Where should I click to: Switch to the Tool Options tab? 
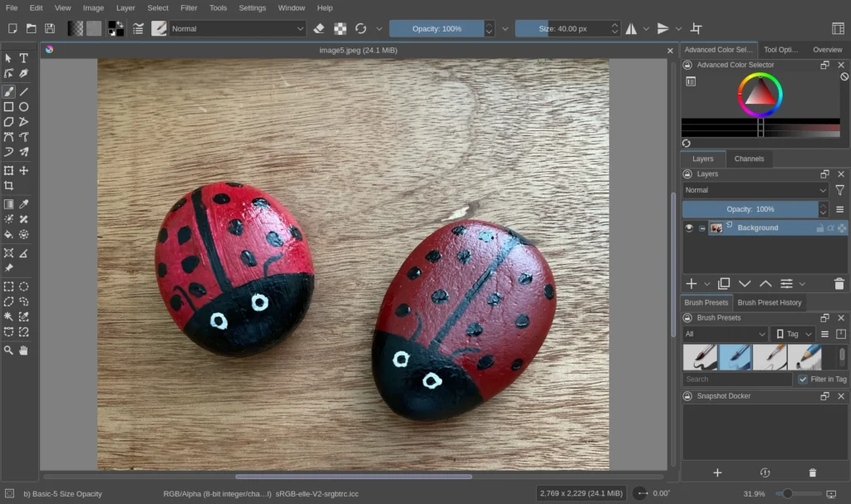pyautogui.click(x=781, y=49)
